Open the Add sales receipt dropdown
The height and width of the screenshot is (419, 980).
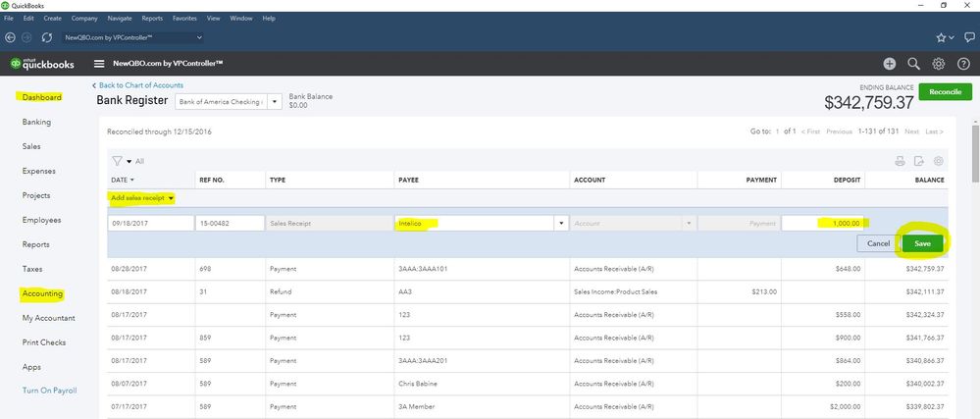(142, 198)
